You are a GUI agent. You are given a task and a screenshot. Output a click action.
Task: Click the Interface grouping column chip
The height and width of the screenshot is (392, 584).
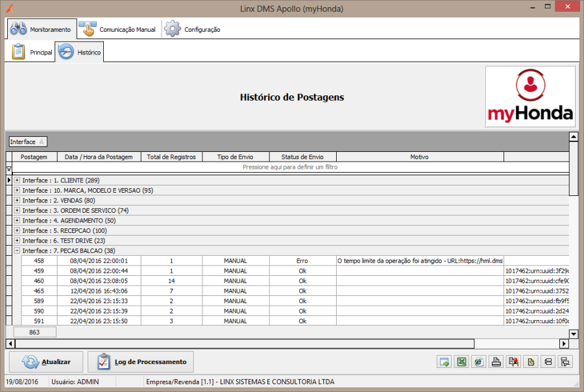(28, 141)
